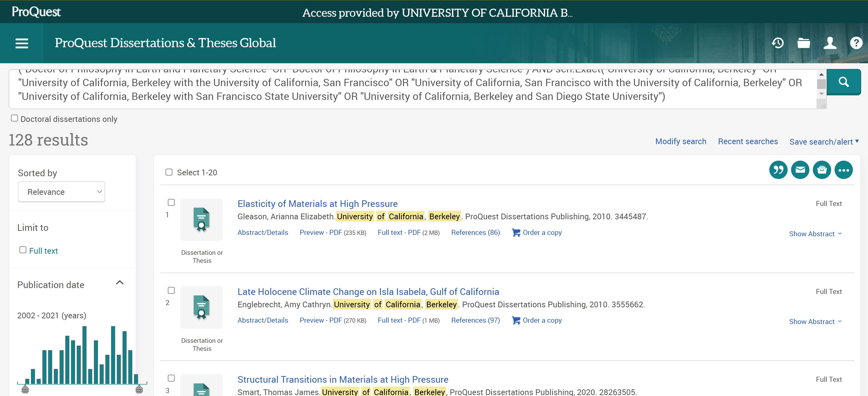Screen dimensions: 868x396
Task: Expand Show Abstract for first result
Action: click(815, 234)
